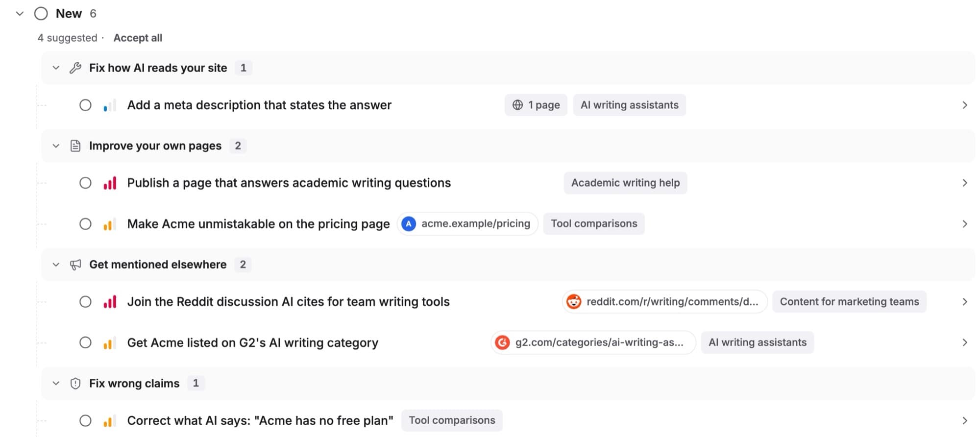Click Content for marketing teams tag

tap(849, 302)
